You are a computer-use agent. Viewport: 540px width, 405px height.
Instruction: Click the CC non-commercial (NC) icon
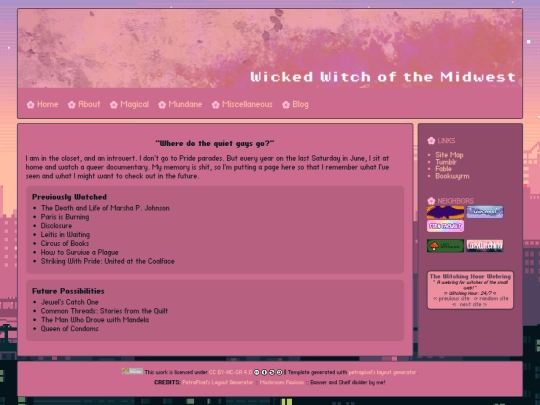(272, 372)
